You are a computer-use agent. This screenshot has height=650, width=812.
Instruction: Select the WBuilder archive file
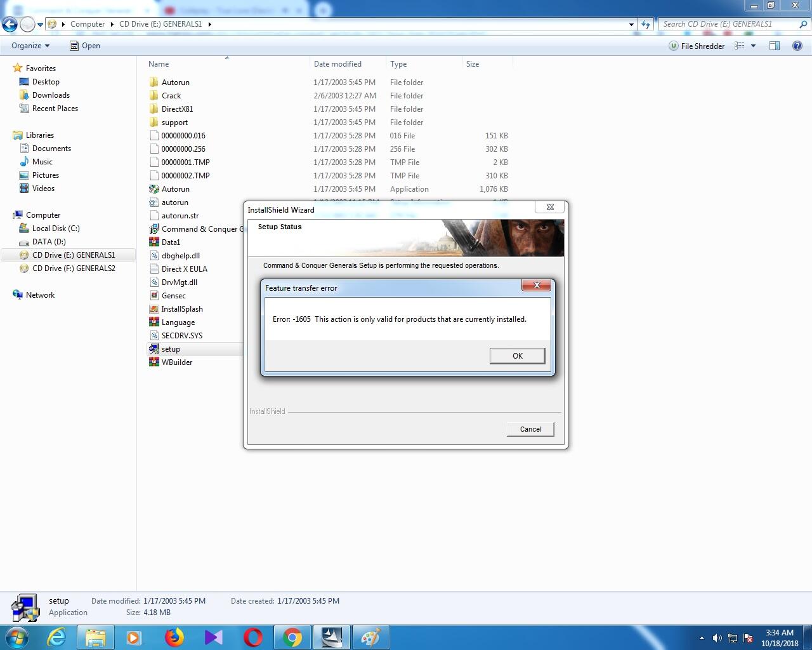176,362
